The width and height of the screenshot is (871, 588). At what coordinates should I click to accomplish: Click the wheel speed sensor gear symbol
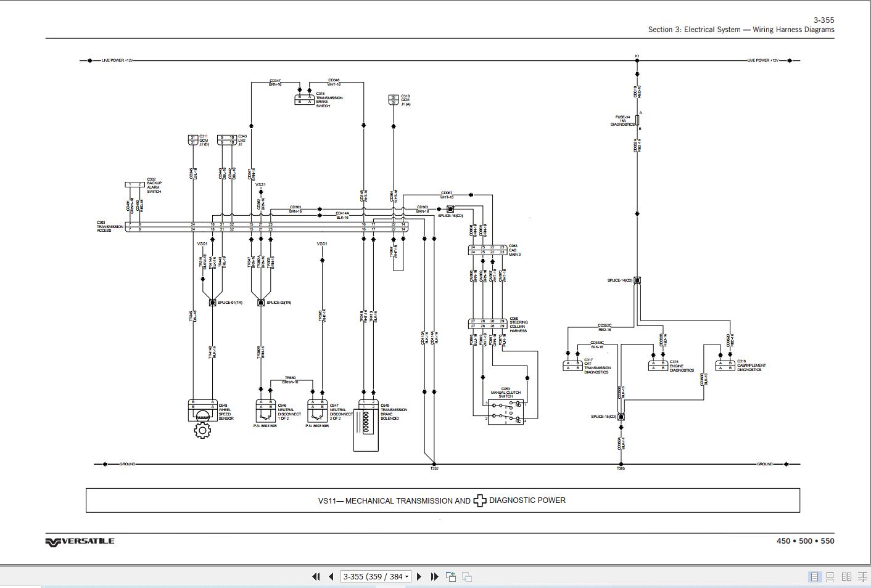tap(202, 430)
